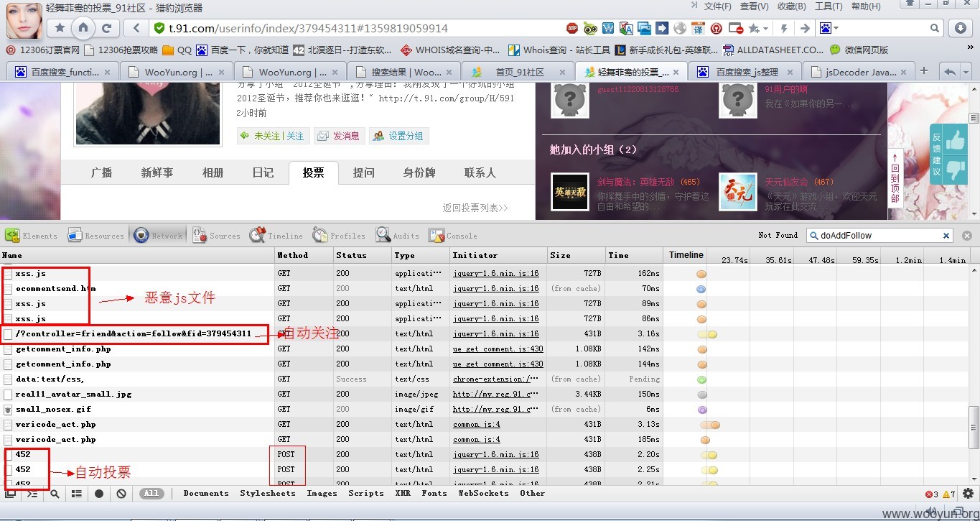Open DevTools settings gear icon
The image size is (980, 521).
968,494
